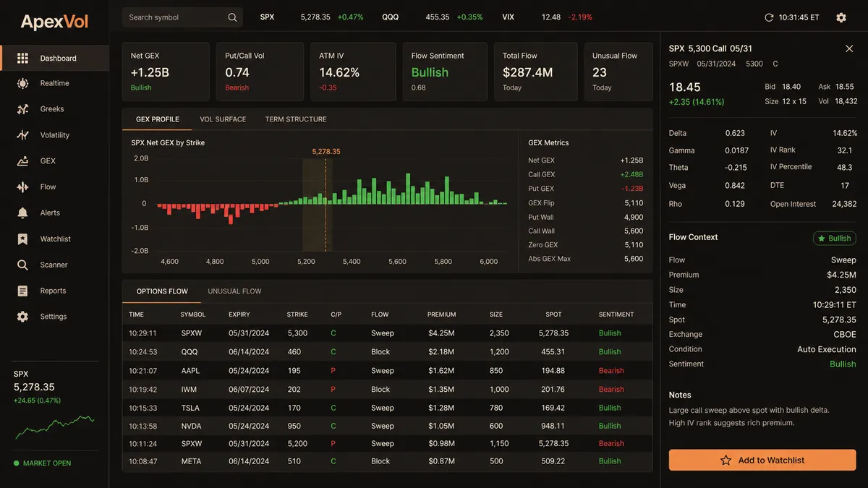Click the Watchlist star-bookmark icon

point(22,239)
